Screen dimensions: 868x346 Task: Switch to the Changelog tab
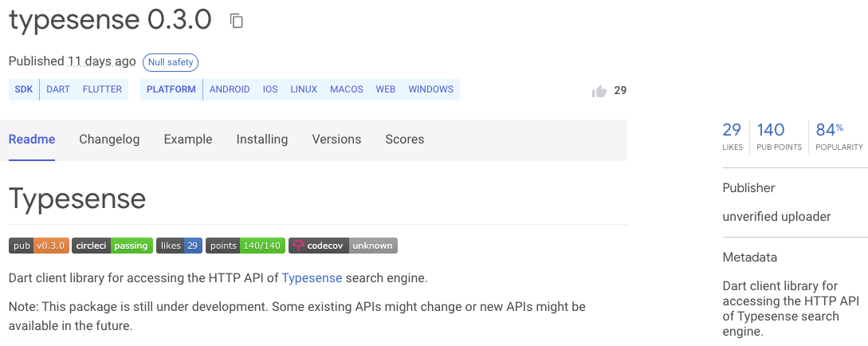[x=109, y=140]
